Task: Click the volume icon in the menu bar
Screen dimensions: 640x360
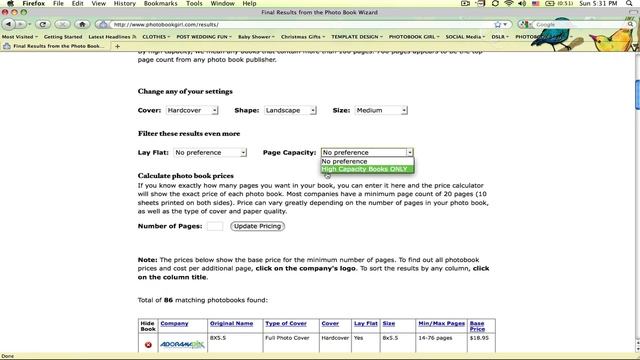Action: [522, 3]
